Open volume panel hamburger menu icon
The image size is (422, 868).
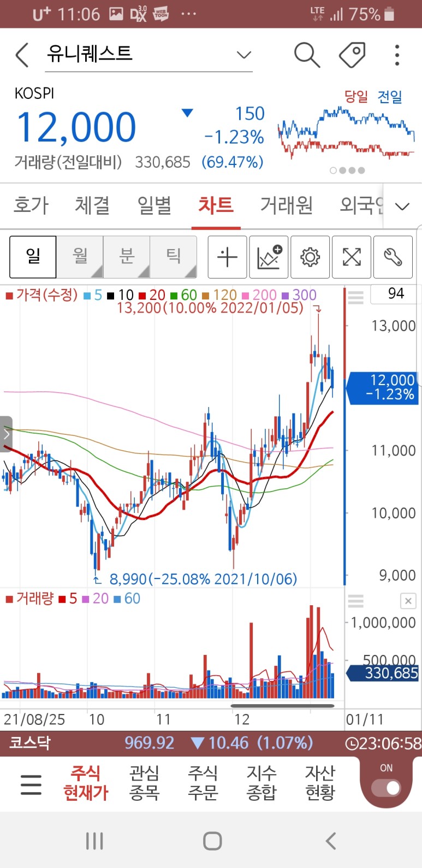point(356,601)
